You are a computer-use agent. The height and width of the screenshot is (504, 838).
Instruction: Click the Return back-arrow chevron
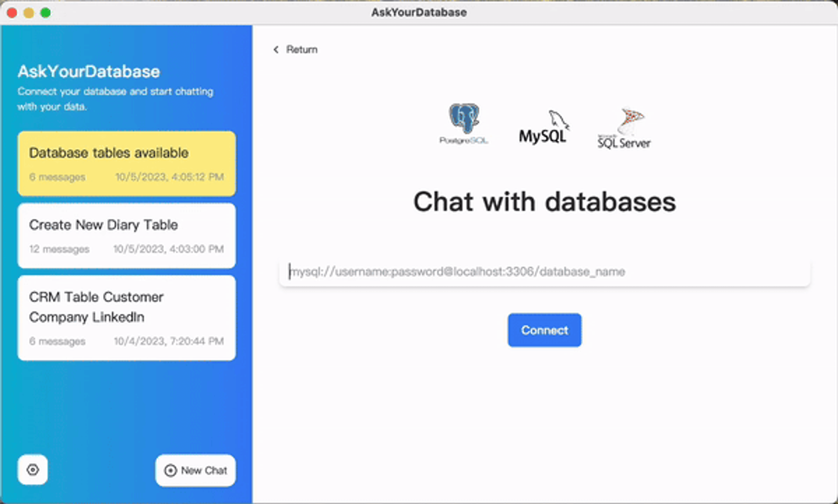(x=276, y=50)
